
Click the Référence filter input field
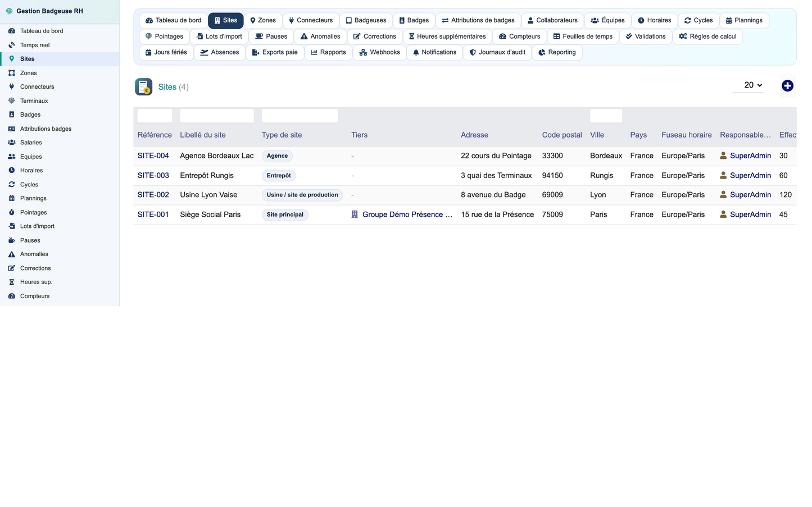(155, 116)
